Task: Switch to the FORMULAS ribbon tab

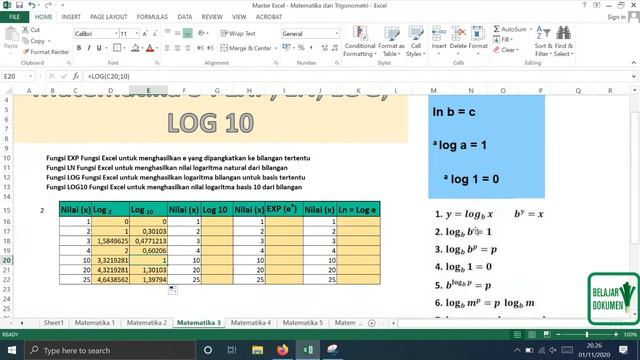Action: [x=152, y=17]
